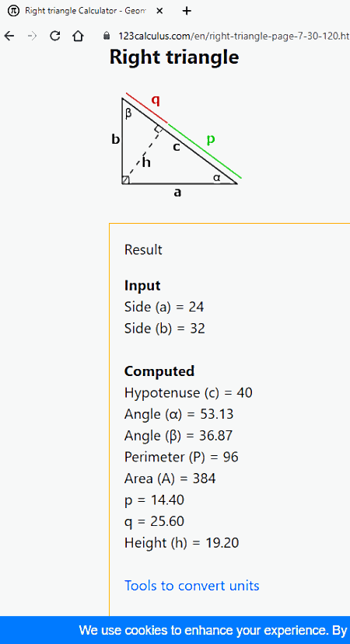Click the red q label on the diagram

click(x=156, y=99)
